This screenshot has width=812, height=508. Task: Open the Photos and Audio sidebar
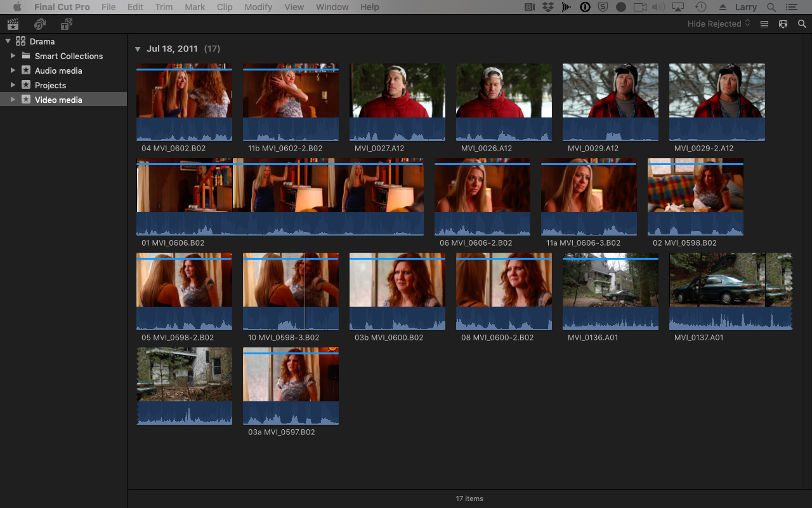tap(40, 24)
